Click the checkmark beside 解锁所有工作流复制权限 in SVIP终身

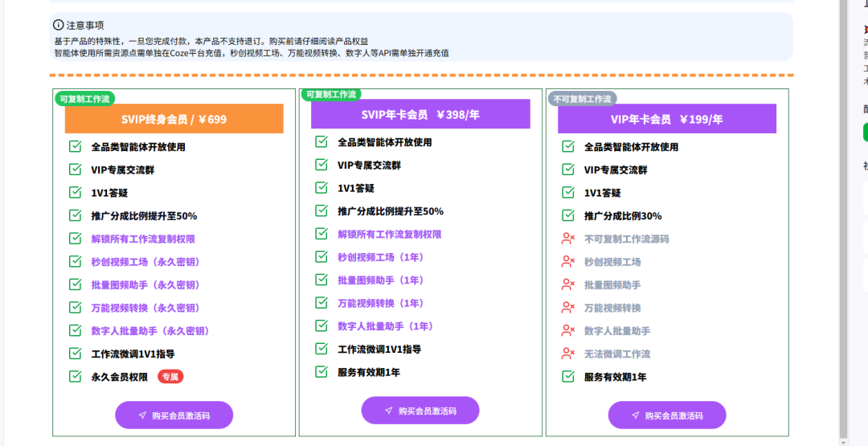[76, 239]
